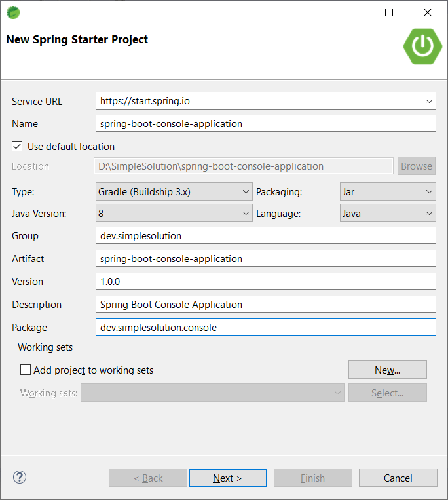Screen dimensions: 448x500
Task: Maximize the New Spring Starter Project dialog
Action: tap(389, 12)
